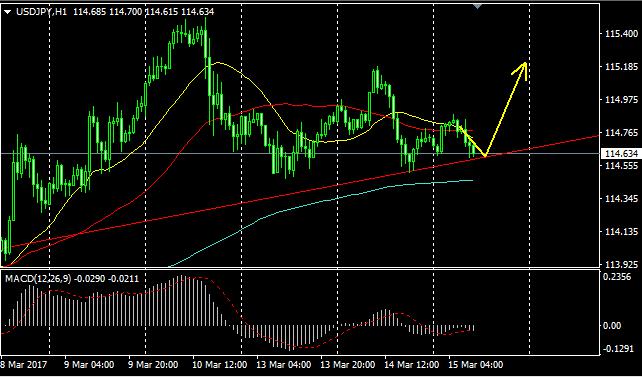This screenshot has height=377, width=642.
Task: Click the close value 114.634 in header
Action: (x=198, y=12)
